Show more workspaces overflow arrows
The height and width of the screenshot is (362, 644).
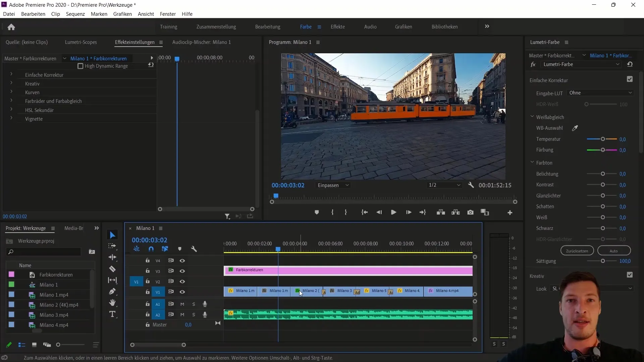(487, 26)
